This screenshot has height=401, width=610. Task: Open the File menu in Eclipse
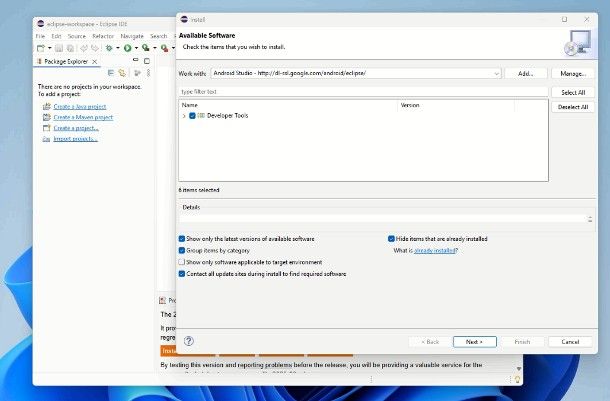point(40,36)
